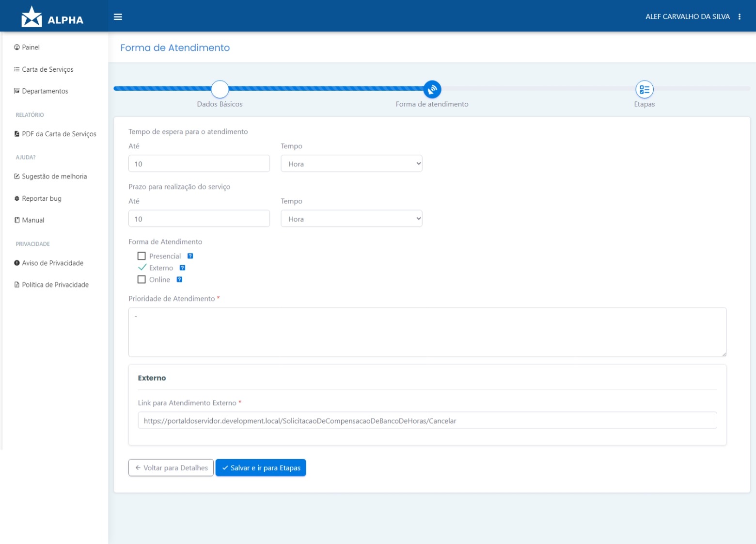Viewport: 756px width, 544px height.
Task: Open Sugestão de melhoria menu item
Action: [54, 176]
